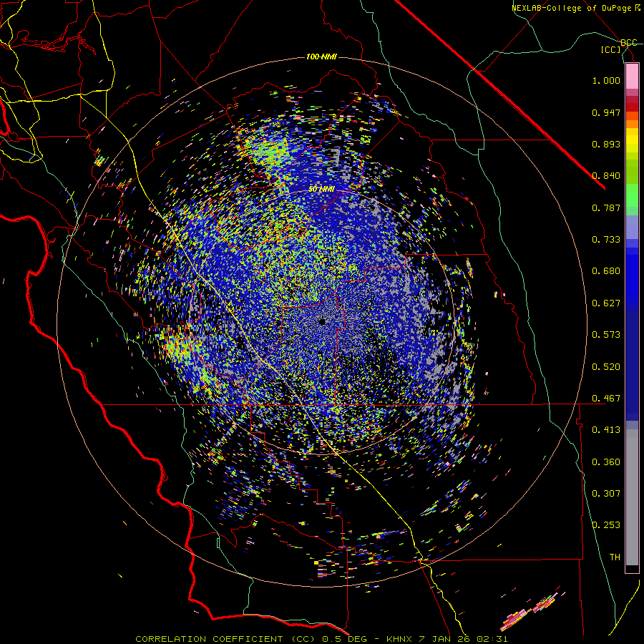
Task: Pick the gray lower color bar segment
Action: (x=632, y=497)
